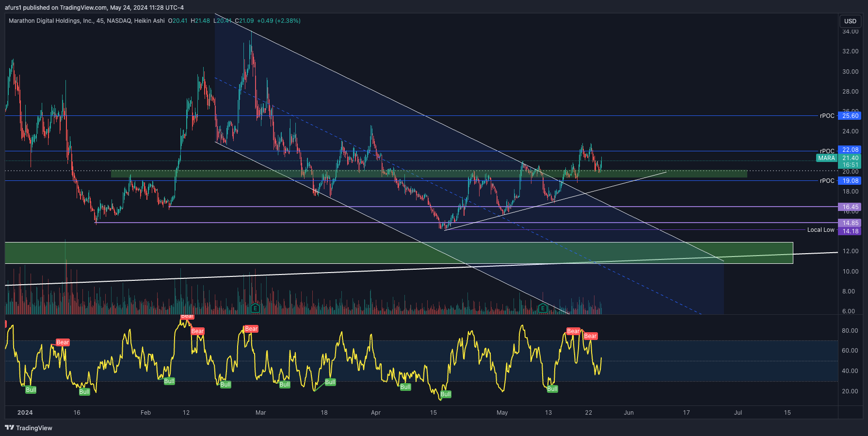This screenshot has width=868, height=436.
Task: Select the narrow green zone near 20.00
Action: coord(429,174)
